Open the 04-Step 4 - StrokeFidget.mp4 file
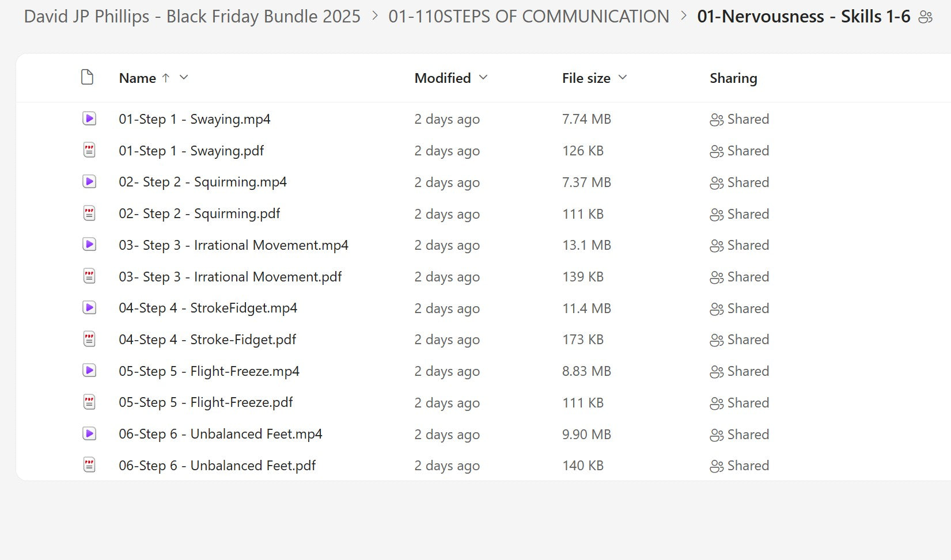The height and width of the screenshot is (560, 951). click(x=208, y=308)
